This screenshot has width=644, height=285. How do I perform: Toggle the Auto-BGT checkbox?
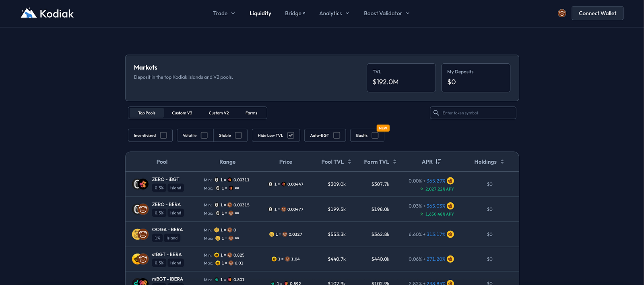(x=337, y=135)
